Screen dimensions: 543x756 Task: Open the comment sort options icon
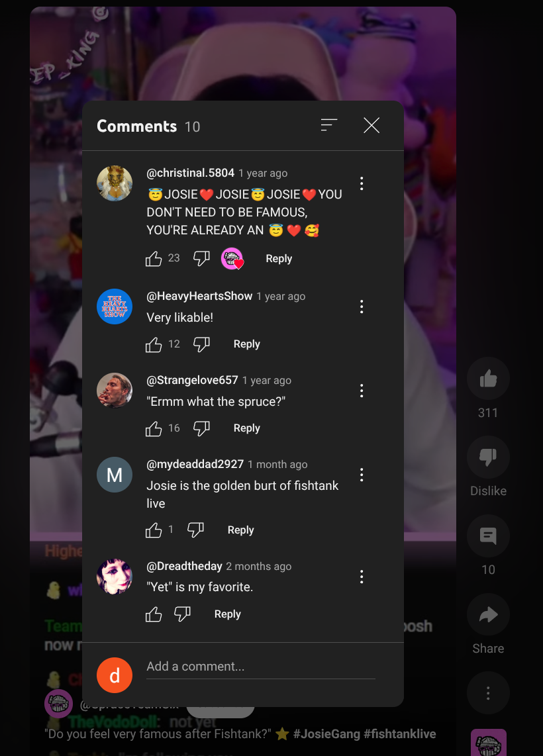point(329,125)
